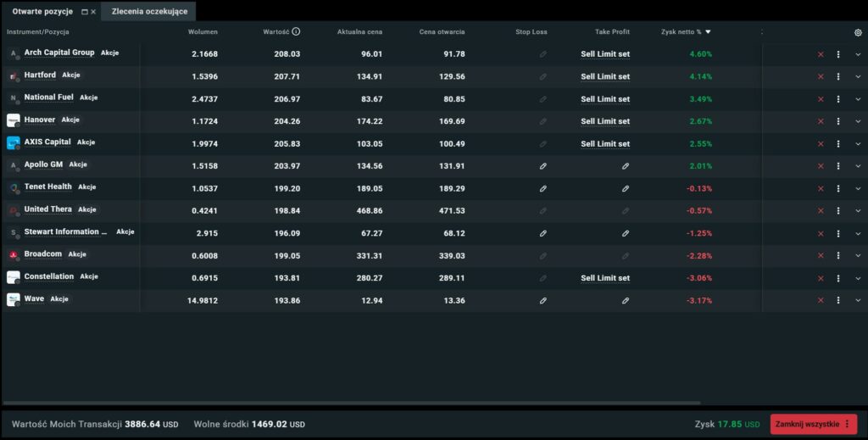Click Zamknij wszystkie button
Screen dimensions: 868x440
pos(808,424)
